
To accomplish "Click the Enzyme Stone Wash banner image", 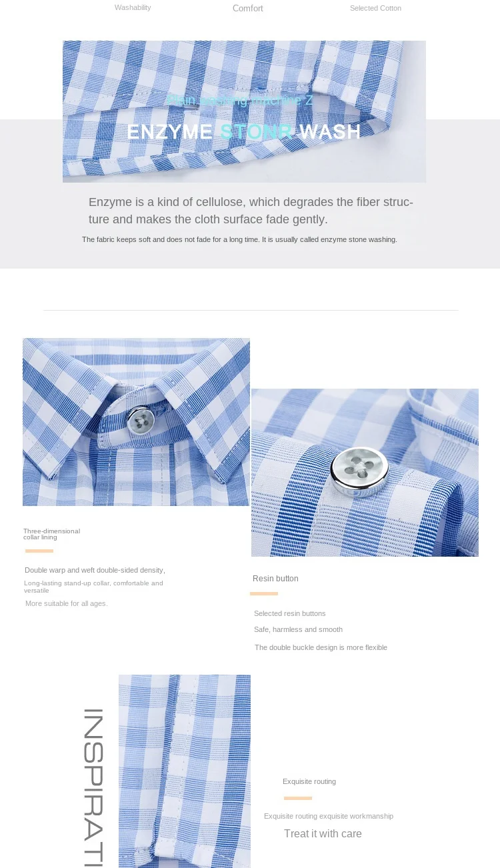I will (244, 111).
